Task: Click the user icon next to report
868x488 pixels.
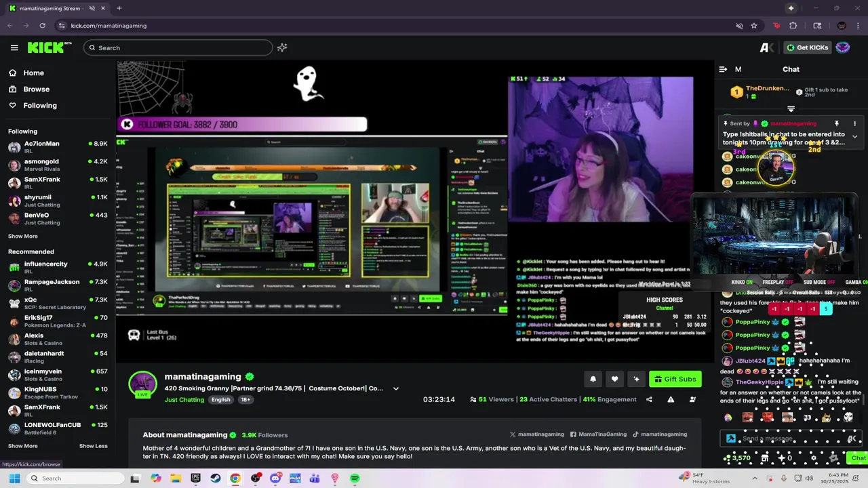Action: coord(692,399)
